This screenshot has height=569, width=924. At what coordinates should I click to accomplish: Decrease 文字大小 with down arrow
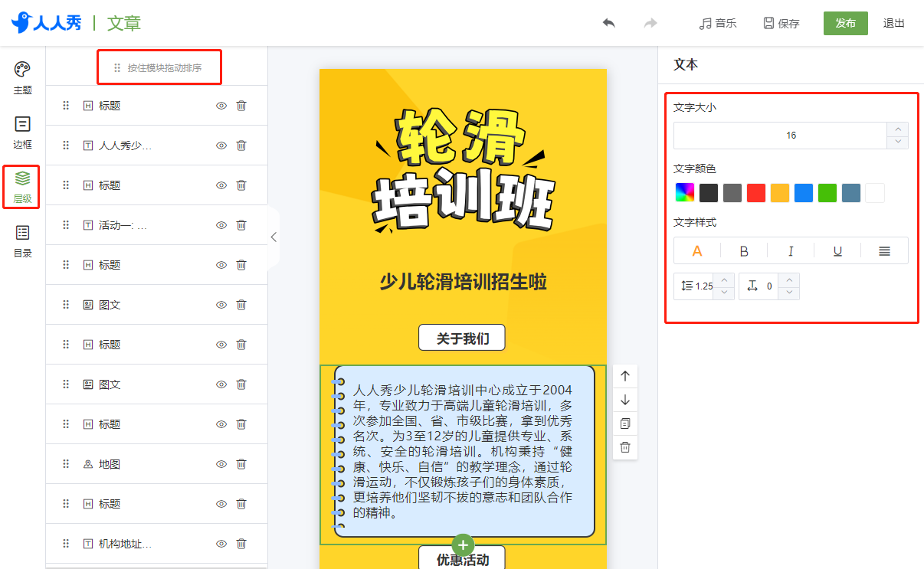(898, 142)
